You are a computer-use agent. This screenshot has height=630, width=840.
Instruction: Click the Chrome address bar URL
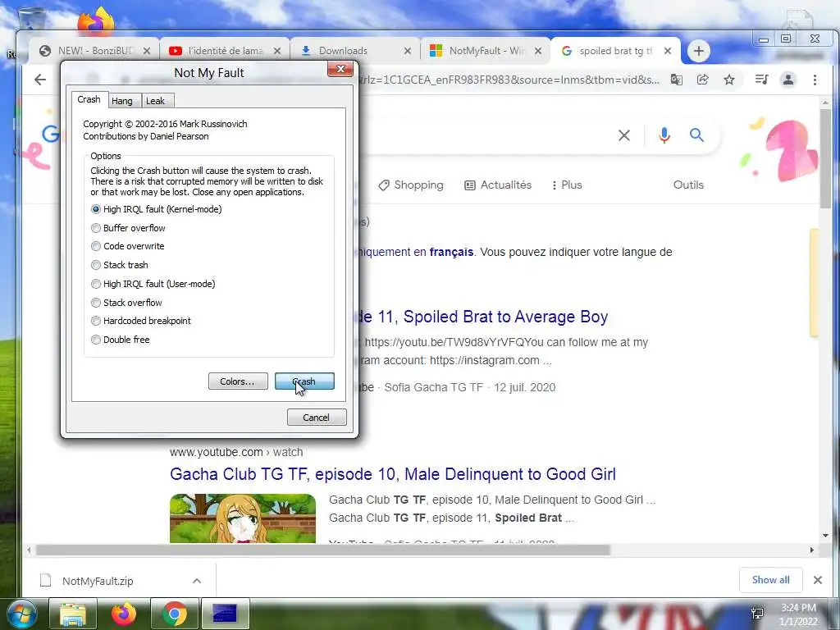point(509,80)
